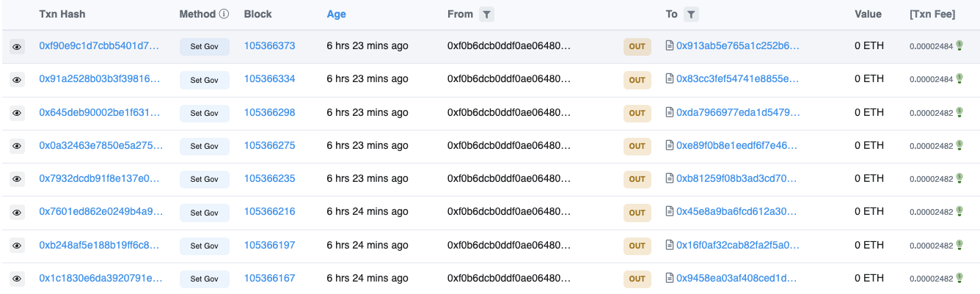Open the From column filter dropdown
Viewport: 980px width, 294px height.
click(x=486, y=14)
